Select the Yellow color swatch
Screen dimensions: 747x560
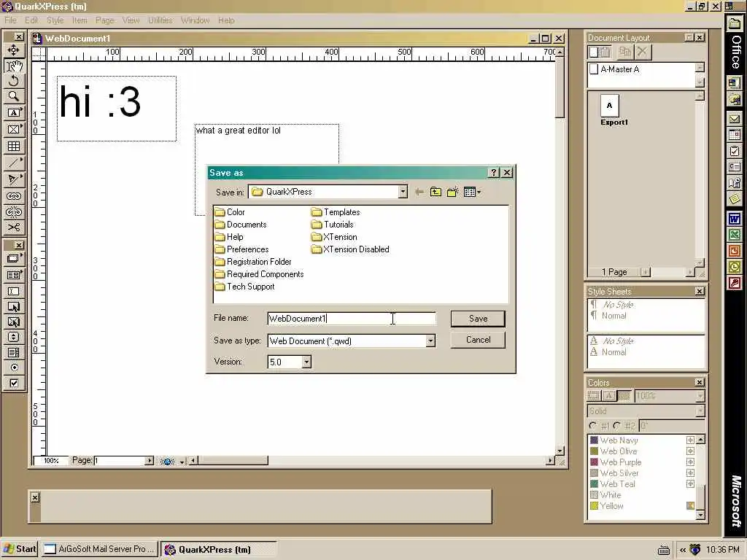click(x=594, y=506)
